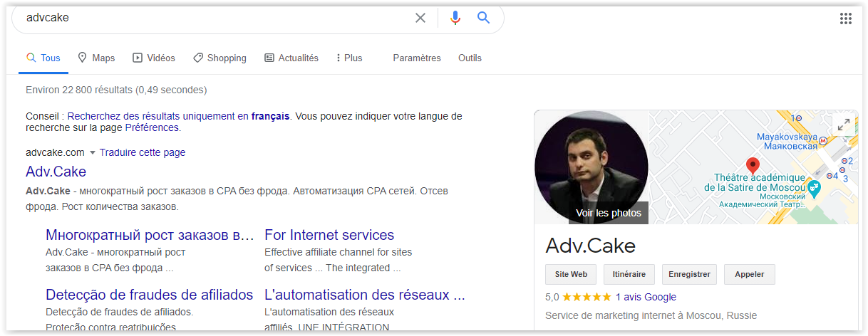868x336 pixels.
Task: Open the Adv.Cake main result link
Action: tap(56, 172)
